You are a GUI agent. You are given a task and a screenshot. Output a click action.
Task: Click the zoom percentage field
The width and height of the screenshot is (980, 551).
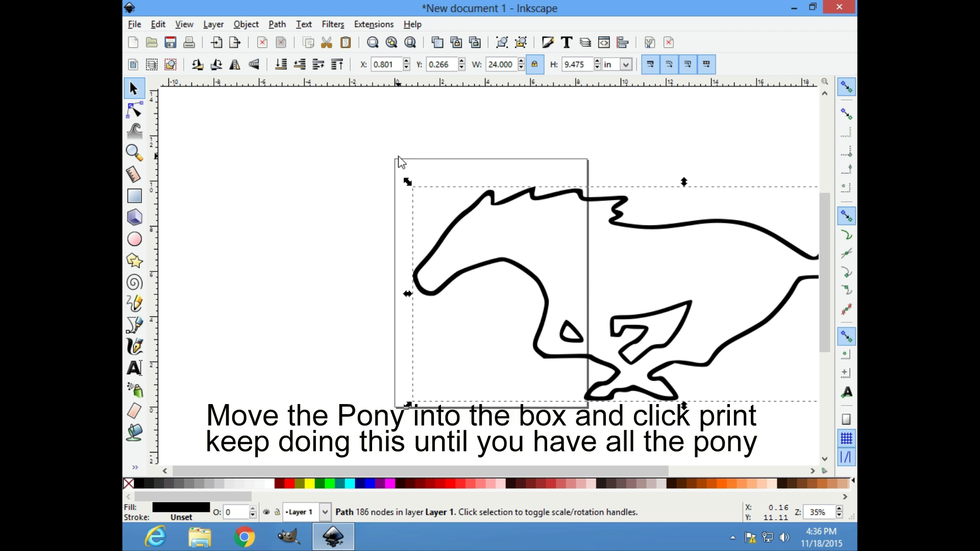819,512
